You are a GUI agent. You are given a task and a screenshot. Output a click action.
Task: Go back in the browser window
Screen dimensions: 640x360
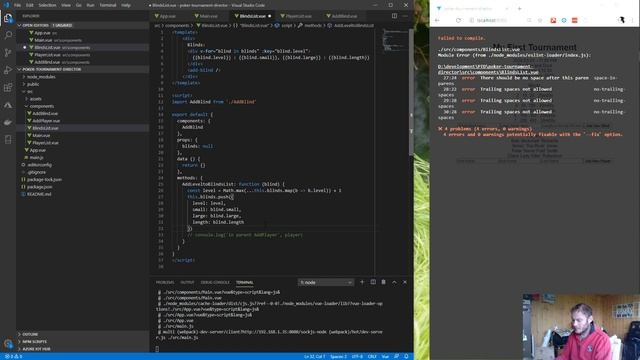[438, 20]
